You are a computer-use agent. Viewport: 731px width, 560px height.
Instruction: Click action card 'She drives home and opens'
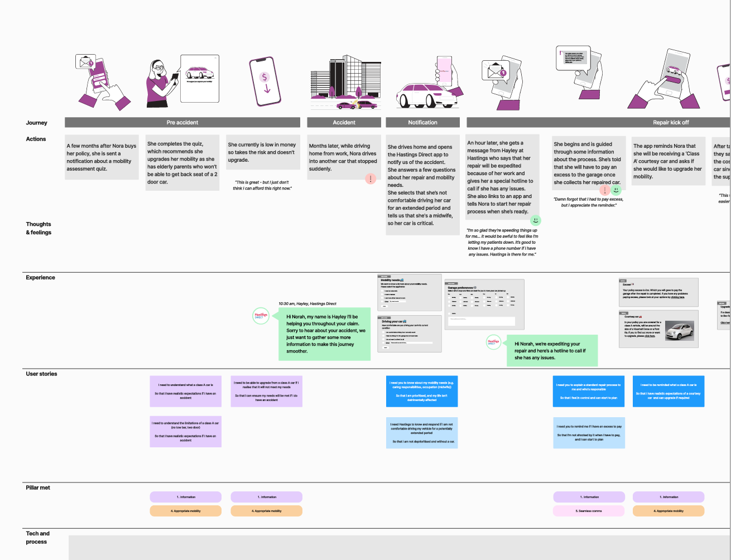(423, 185)
